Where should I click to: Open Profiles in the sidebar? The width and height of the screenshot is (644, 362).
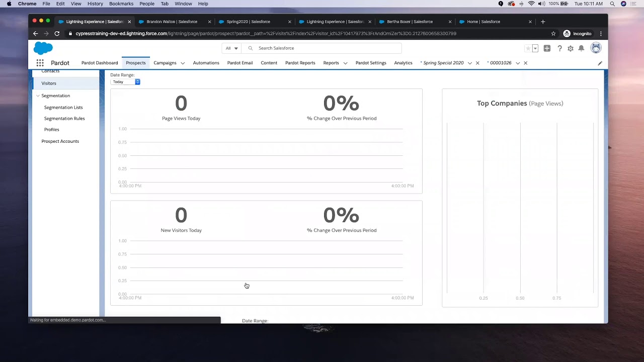click(52, 130)
